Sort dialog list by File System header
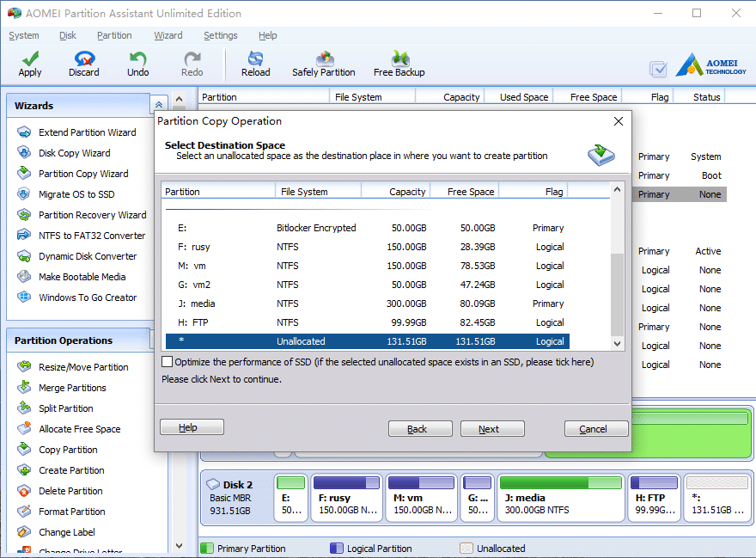 [x=318, y=192]
